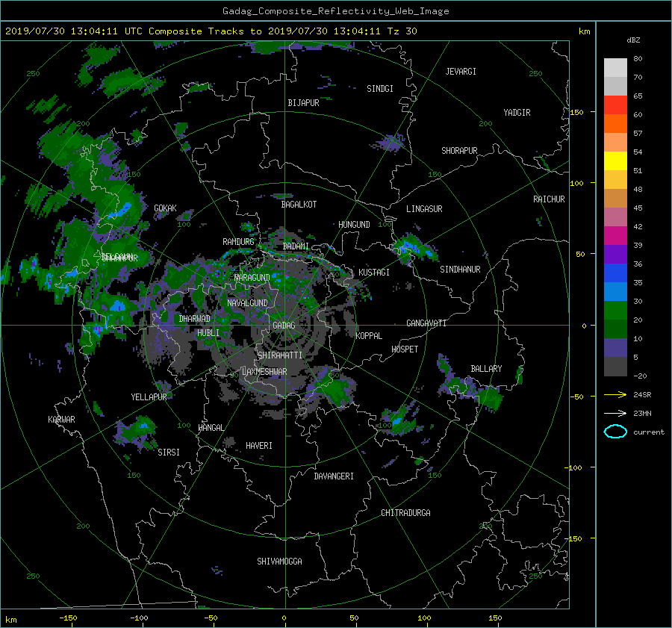The width and height of the screenshot is (672, 628).
Task: Click the KOPPAL city label
Action: pos(369,336)
